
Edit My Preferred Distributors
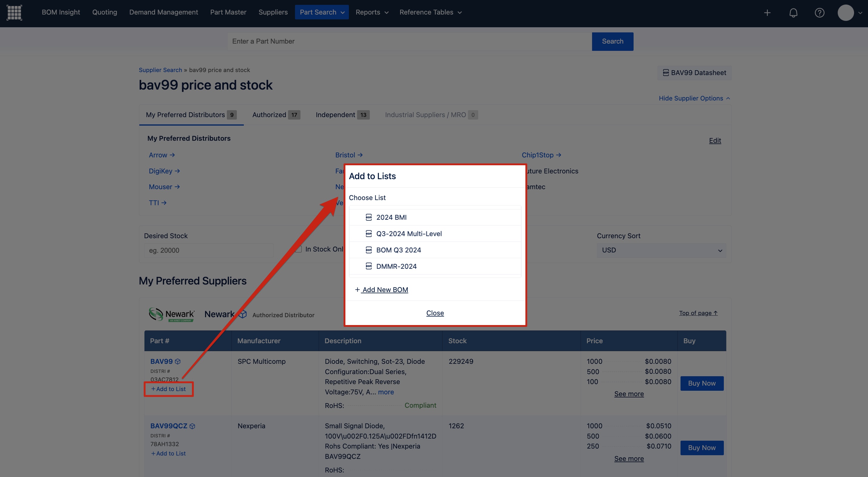715,140
